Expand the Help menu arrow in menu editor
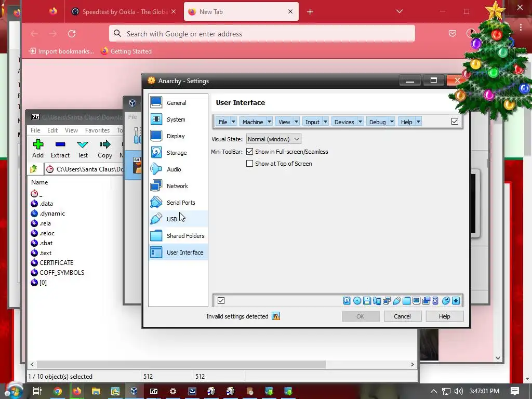The height and width of the screenshot is (399, 532). click(418, 122)
